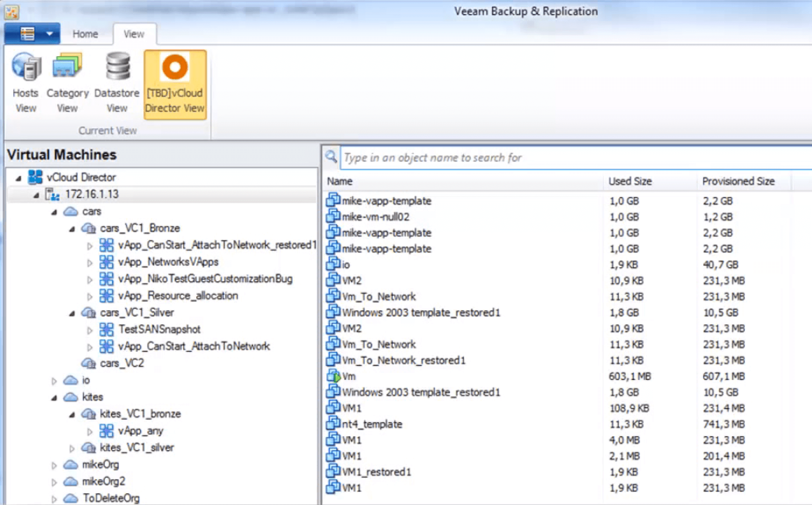Open the main application menu dropdown

coord(32,34)
